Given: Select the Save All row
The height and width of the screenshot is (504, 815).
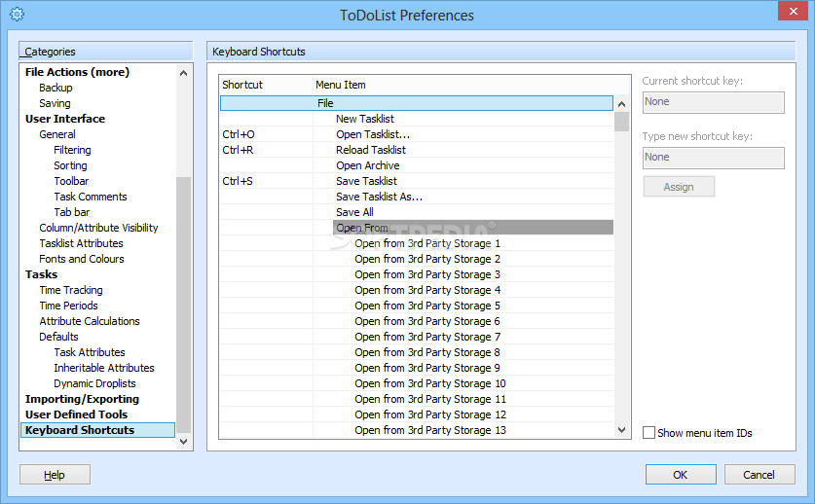Looking at the screenshot, I should 417,212.
